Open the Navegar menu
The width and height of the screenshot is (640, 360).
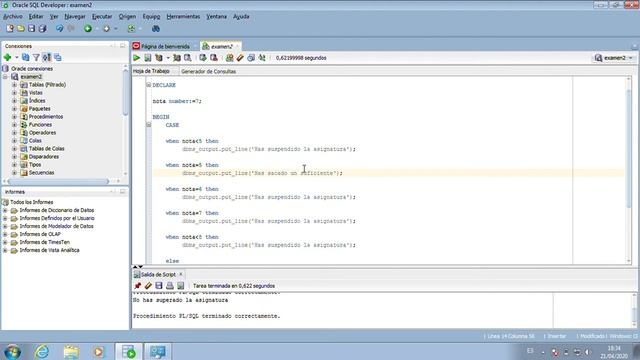(x=75, y=16)
